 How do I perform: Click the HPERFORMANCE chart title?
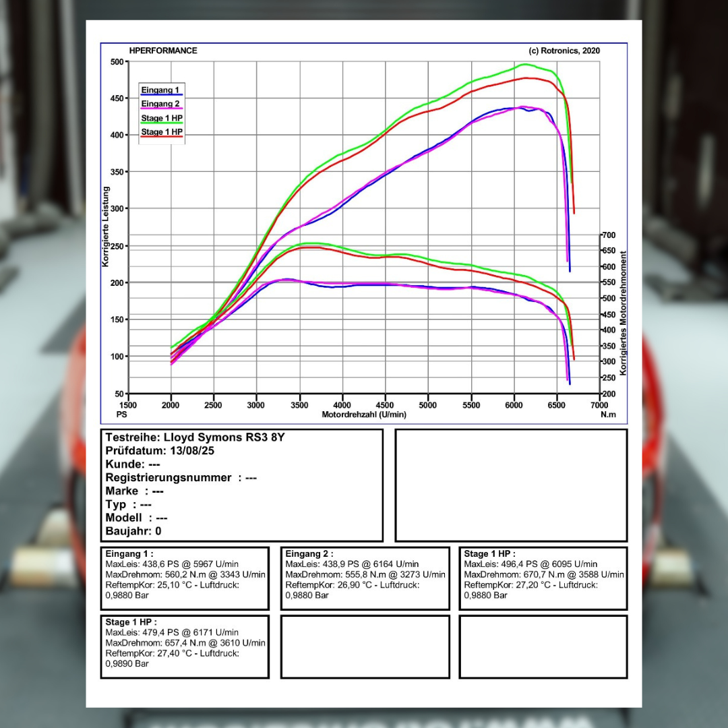point(163,51)
